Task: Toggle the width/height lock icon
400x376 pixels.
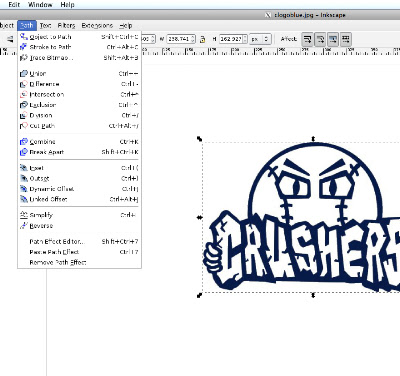Action: point(202,39)
